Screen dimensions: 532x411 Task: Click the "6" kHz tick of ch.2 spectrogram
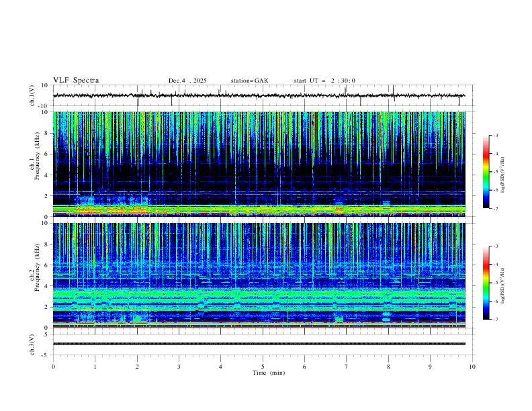[x=46, y=265]
